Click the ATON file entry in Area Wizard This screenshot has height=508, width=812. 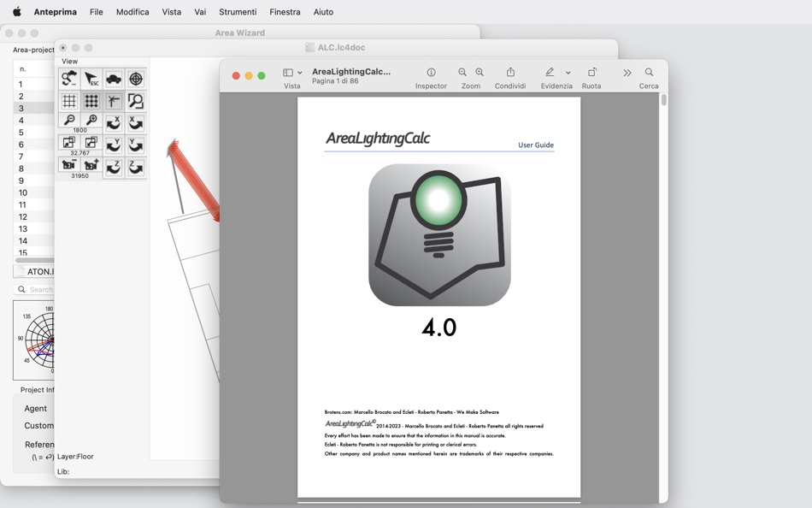pos(34,271)
